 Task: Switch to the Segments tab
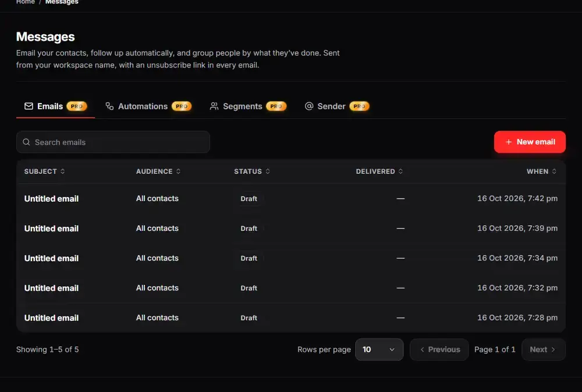click(x=248, y=106)
